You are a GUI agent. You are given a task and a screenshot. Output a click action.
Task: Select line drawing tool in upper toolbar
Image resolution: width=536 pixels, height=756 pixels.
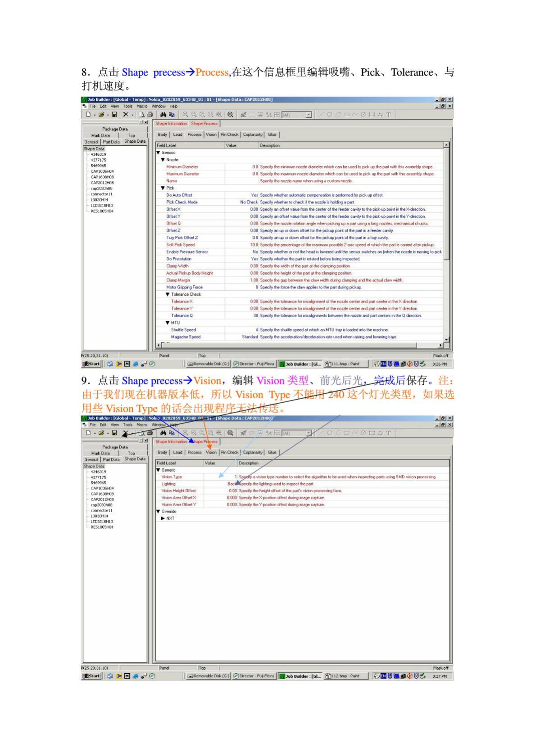tap(321, 115)
